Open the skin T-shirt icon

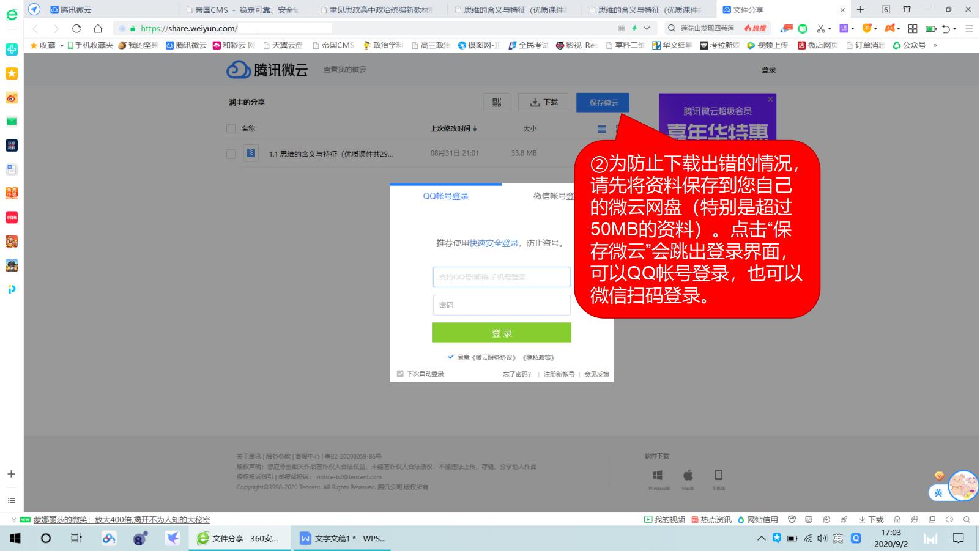tap(907, 9)
